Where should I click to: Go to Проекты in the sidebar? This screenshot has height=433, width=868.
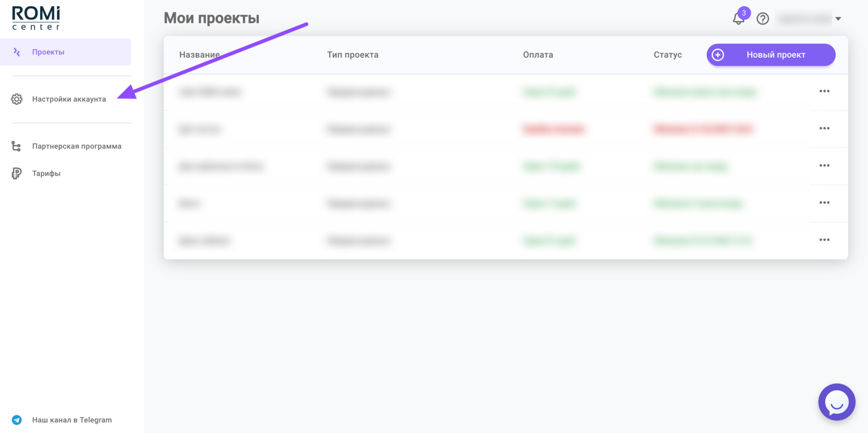(x=66, y=52)
